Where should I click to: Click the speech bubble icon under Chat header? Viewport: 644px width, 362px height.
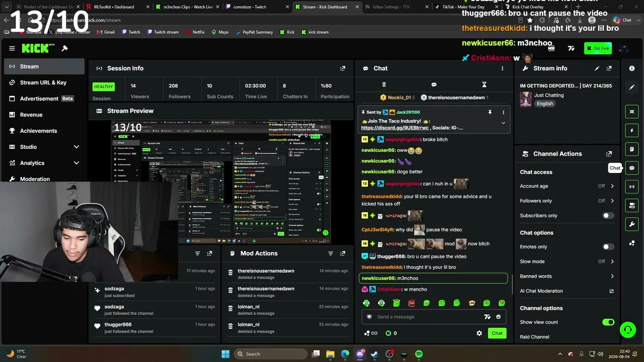(x=434, y=84)
